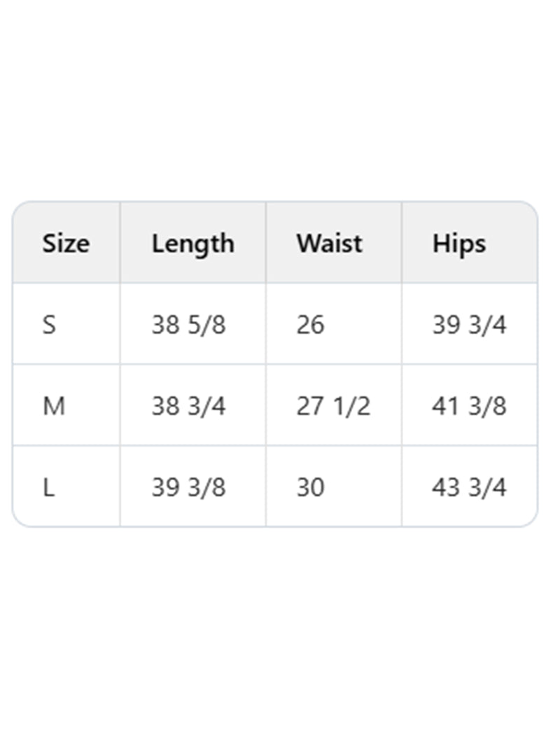Click the 39 3/8 length value
Viewport: 560px width, 735px height.
(x=188, y=487)
